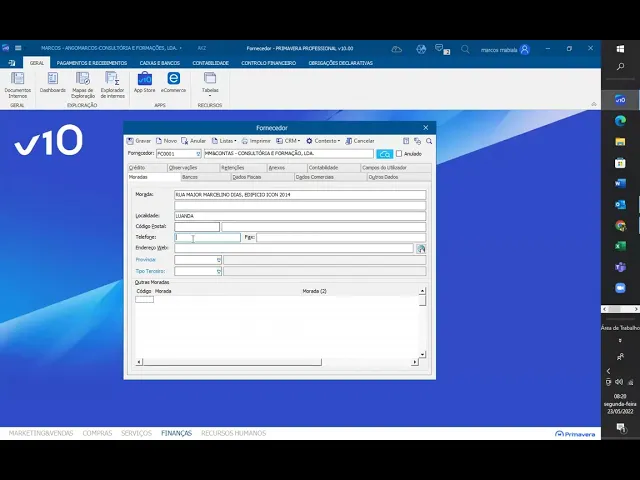Switch to the Anexos tab
Viewport: 640px width, 480px height.
(x=287, y=168)
